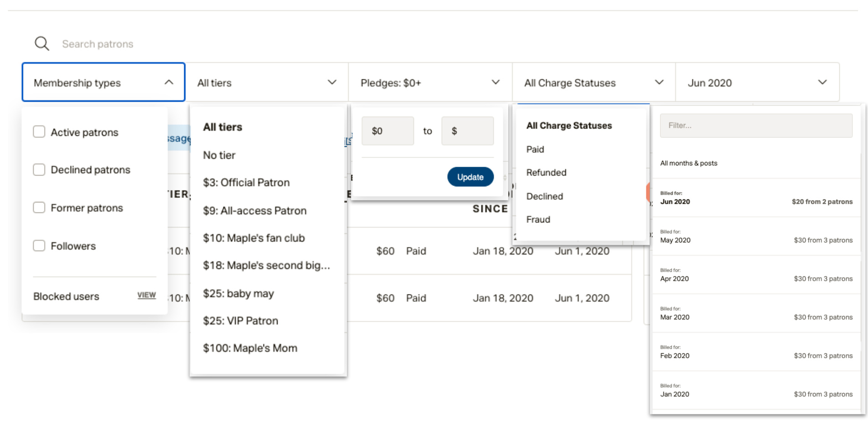Image resolution: width=868 pixels, height=428 pixels.
Task: Click the All Charge Statuses chevron
Action: [x=659, y=83]
